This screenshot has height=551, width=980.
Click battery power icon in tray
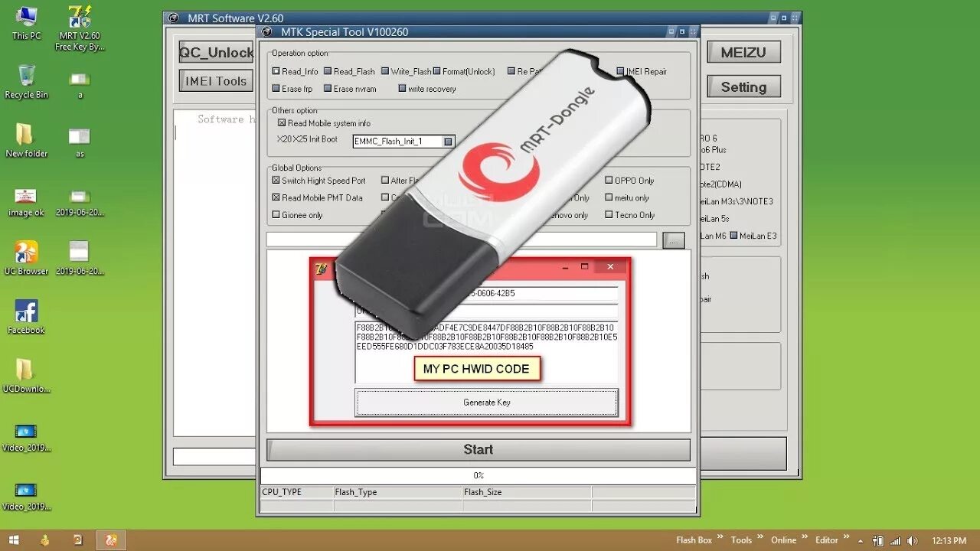coord(878,540)
